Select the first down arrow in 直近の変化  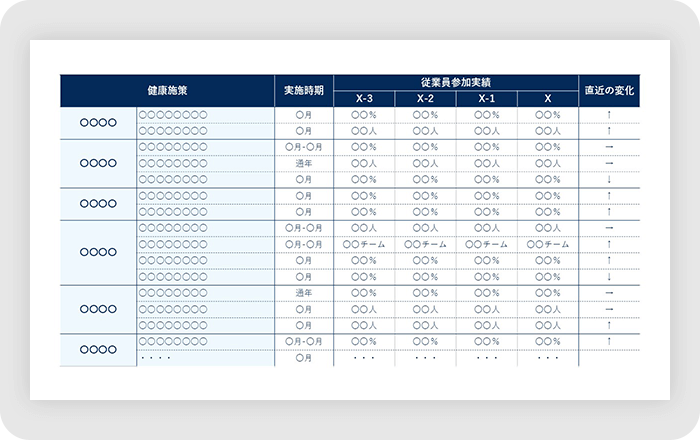(x=610, y=179)
